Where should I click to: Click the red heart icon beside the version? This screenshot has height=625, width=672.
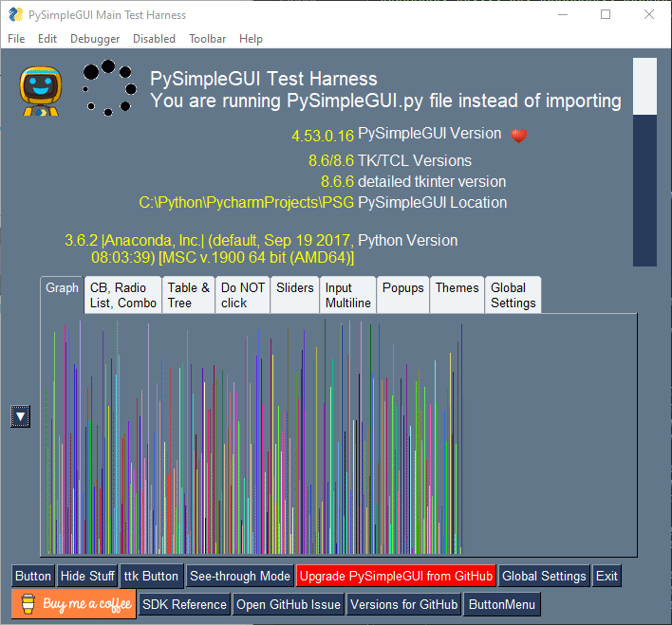point(518,136)
